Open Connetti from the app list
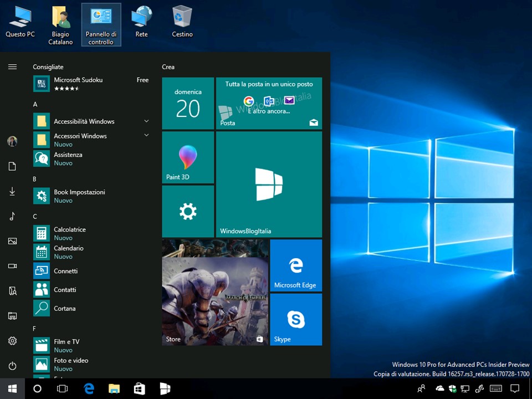 coord(91,271)
